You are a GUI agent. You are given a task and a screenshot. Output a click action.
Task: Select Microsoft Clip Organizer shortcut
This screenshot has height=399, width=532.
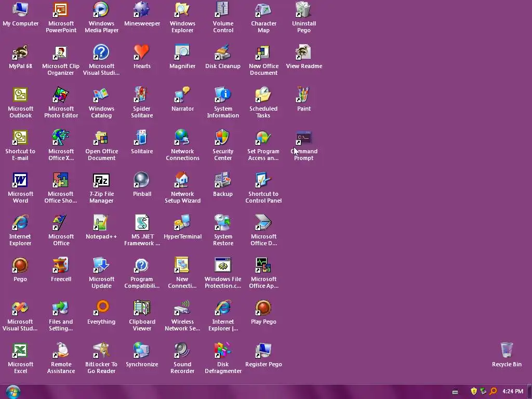(x=61, y=52)
